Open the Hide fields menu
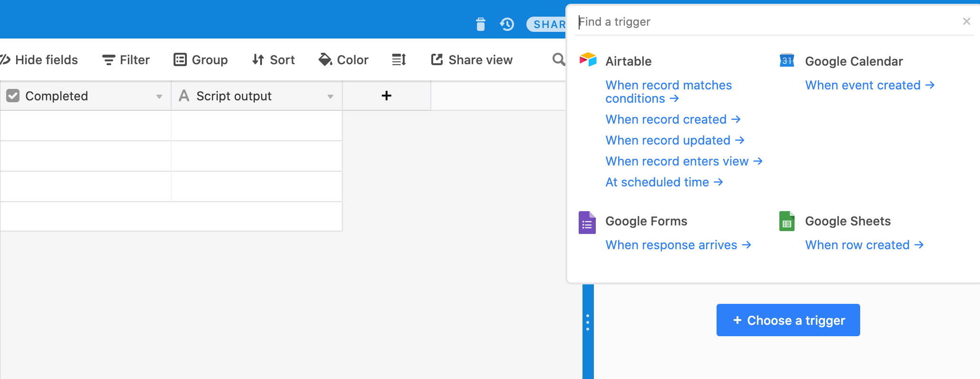The image size is (980, 379). (39, 59)
